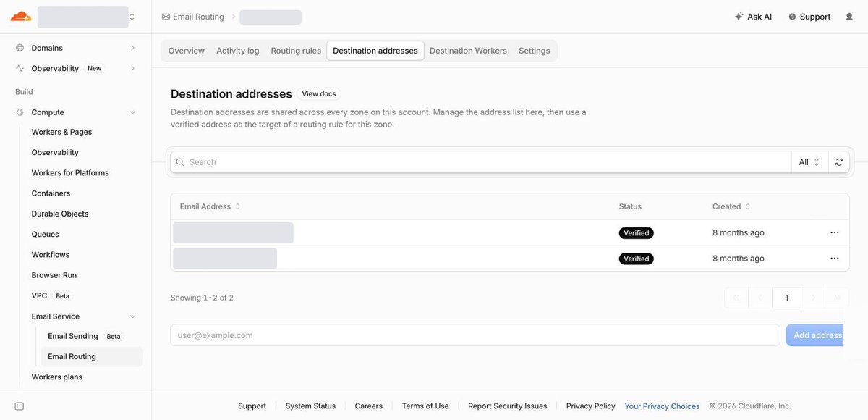Open the All status filter dropdown

809,162
